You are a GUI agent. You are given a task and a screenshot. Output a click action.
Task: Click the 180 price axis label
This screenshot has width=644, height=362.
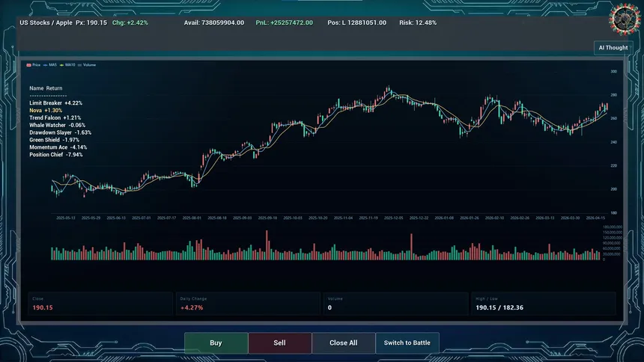[x=613, y=213]
